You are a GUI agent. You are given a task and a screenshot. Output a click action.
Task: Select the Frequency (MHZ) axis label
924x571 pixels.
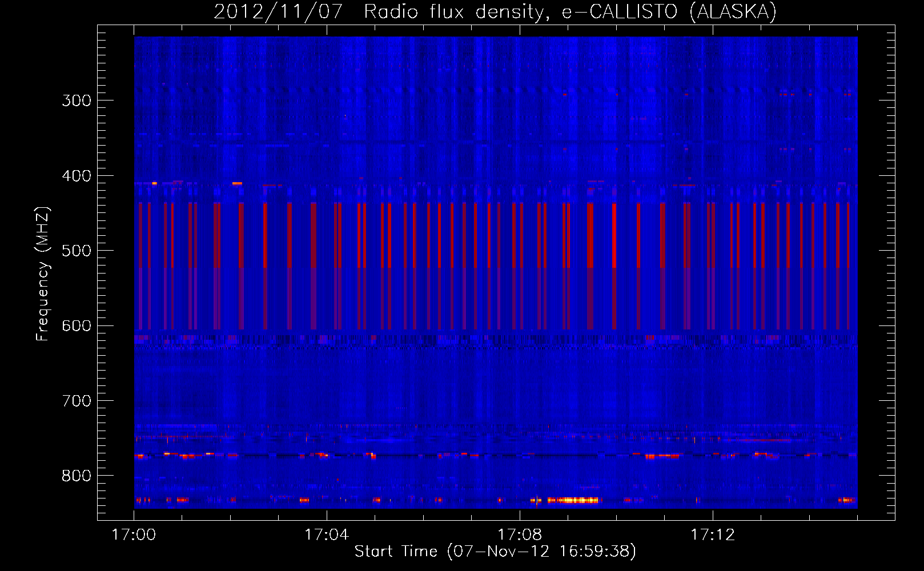click(x=42, y=274)
